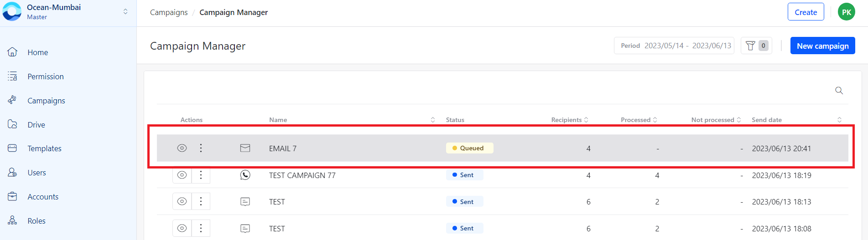Viewport: 868px width, 240px height.
Task: Click send date 2023/06/13 18:08
Action: [x=781, y=229]
